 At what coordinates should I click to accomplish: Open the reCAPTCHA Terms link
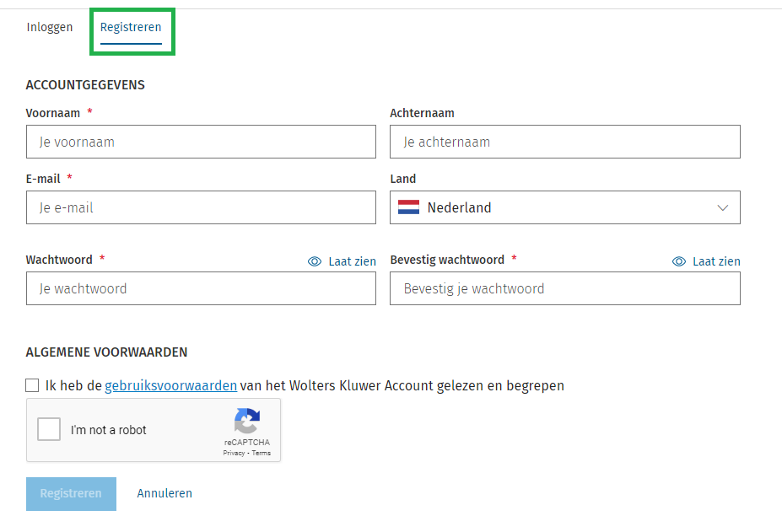(x=261, y=453)
